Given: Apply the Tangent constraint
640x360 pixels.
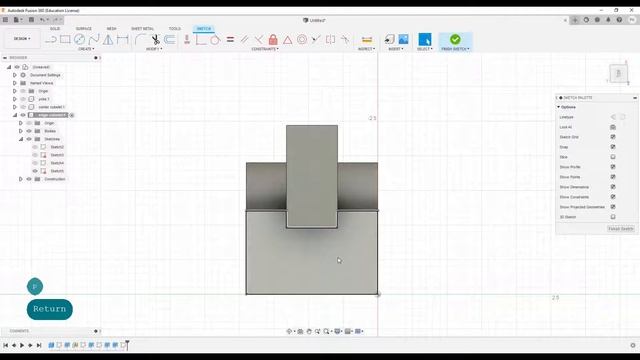Looking at the screenshot, I should tap(215, 39).
